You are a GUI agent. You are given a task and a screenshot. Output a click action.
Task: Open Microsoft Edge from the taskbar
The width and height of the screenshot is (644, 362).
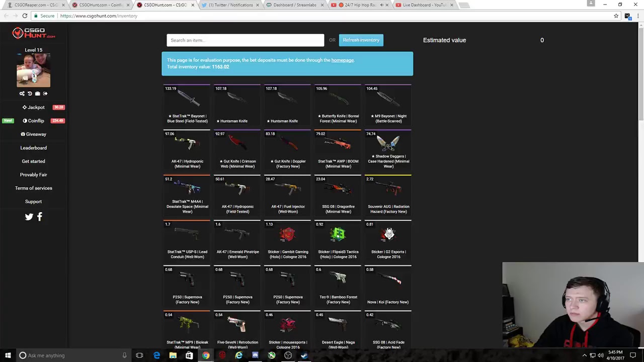coord(156,355)
